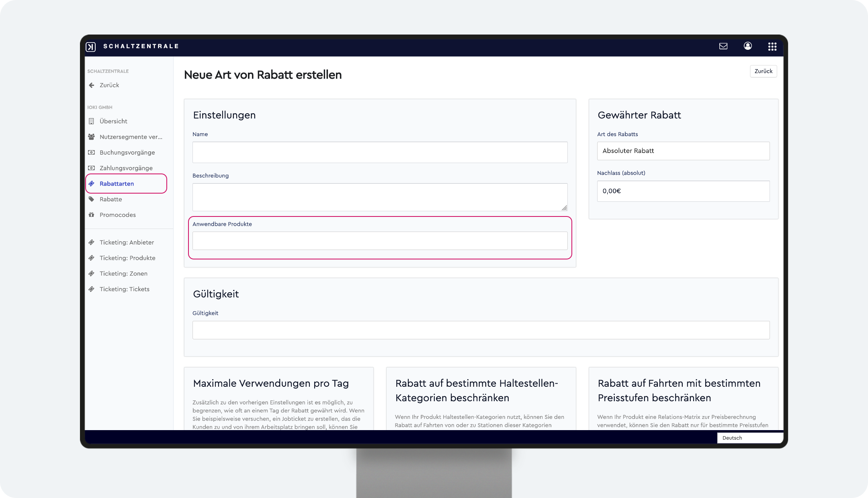Click into the Name input field
This screenshot has width=868, height=498.
click(380, 152)
